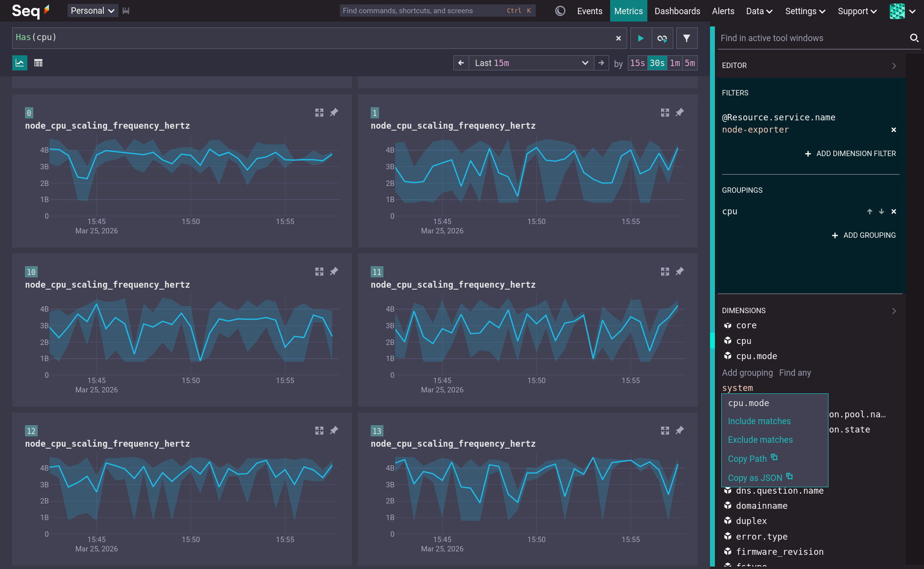Choose Include matches for cpu.mode

pyautogui.click(x=759, y=421)
